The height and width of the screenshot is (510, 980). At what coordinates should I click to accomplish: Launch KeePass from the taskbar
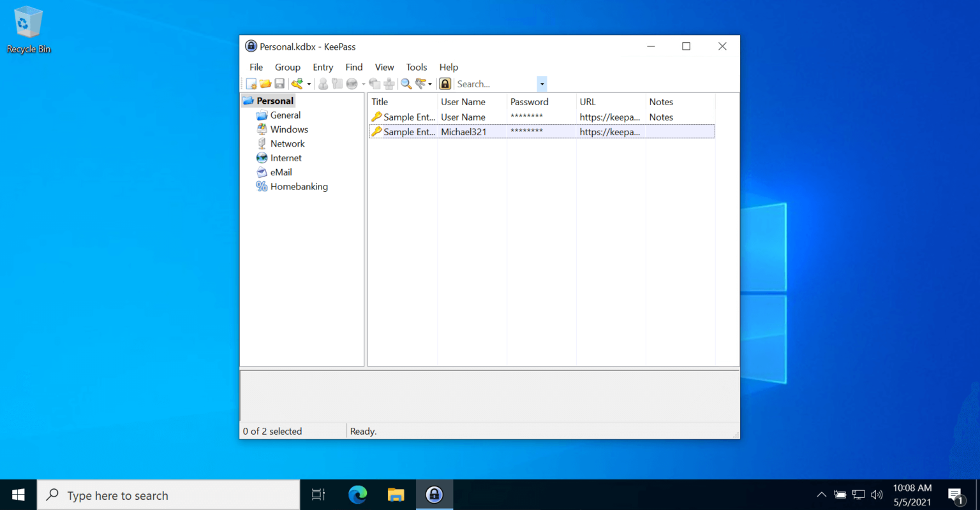[434, 494]
